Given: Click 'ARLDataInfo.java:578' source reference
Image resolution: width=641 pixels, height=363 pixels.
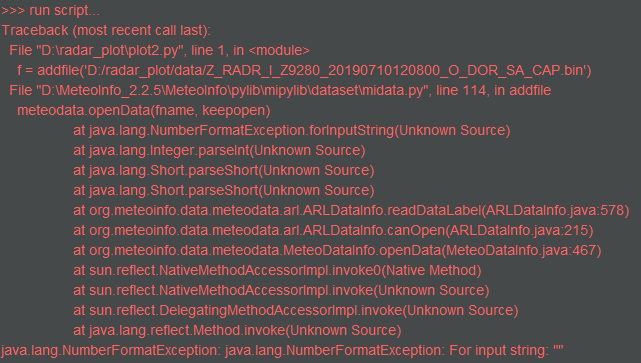Looking at the screenshot, I should click(x=555, y=211).
